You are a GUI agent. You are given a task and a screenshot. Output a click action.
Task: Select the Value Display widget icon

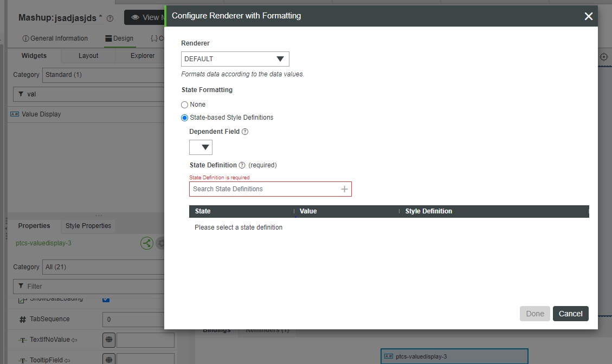click(14, 114)
